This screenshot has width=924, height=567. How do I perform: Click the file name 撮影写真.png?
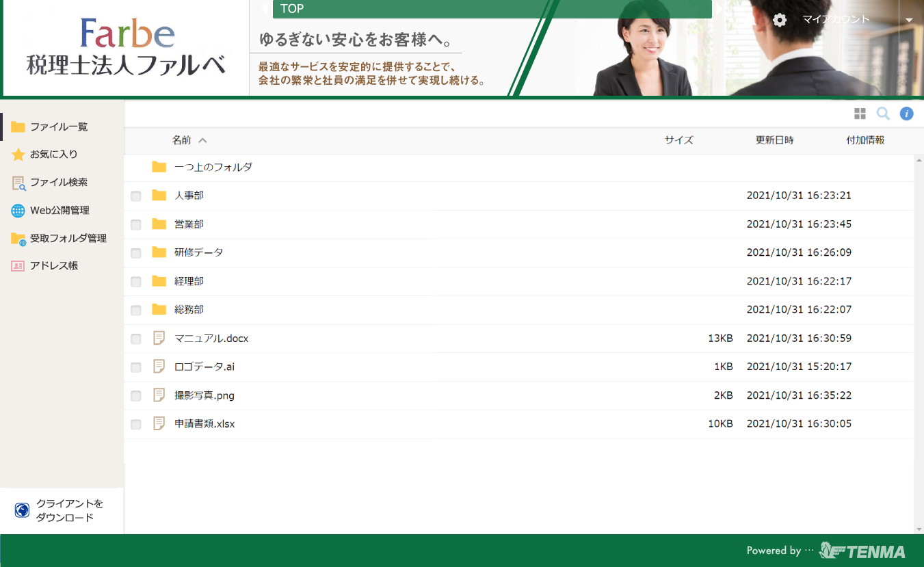pos(204,395)
